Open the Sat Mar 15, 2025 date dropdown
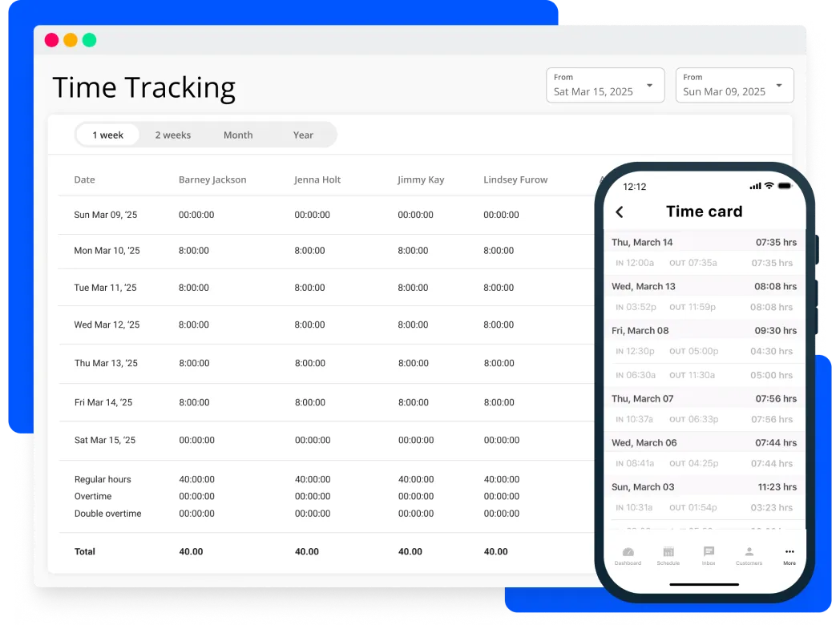Viewport: 840px width, 625px height. click(605, 85)
